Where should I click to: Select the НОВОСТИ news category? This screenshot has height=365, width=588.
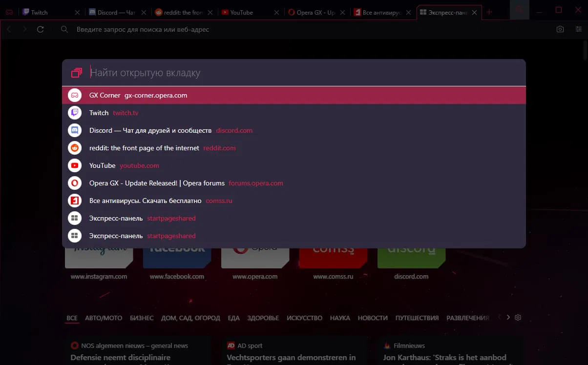(373, 318)
